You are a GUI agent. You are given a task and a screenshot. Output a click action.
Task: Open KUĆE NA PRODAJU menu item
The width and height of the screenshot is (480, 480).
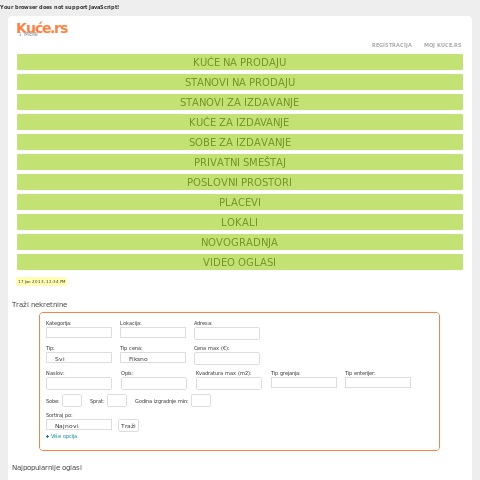pyautogui.click(x=240, y=62)
